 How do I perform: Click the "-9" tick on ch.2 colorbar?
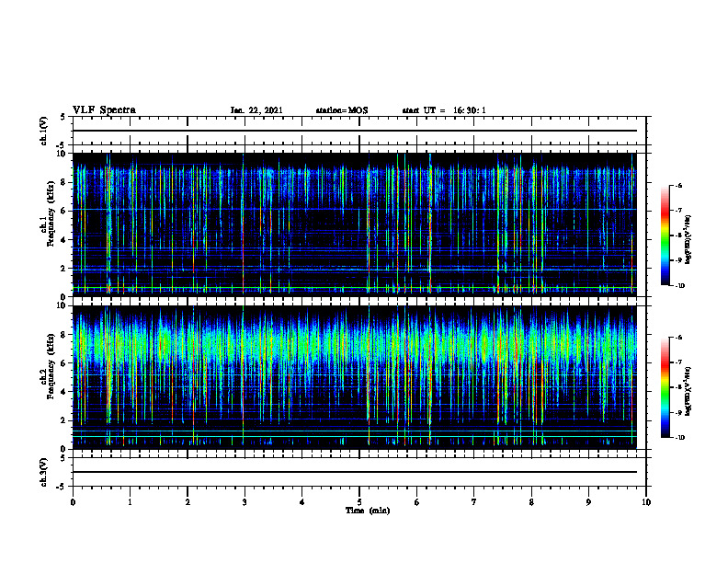(x=677, y=412)
